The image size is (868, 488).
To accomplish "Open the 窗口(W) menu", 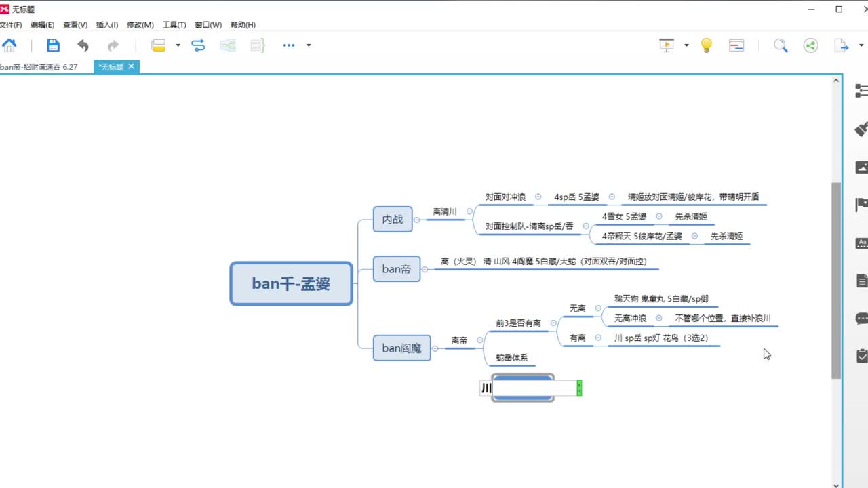I will [x=208, y=25].
